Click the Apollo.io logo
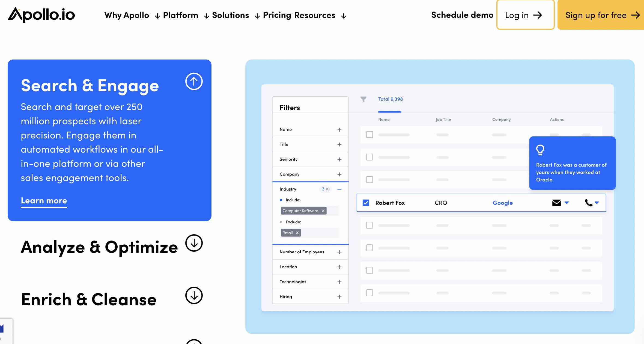The height and width of the screenshot is (344, 644). click(41, 15)
